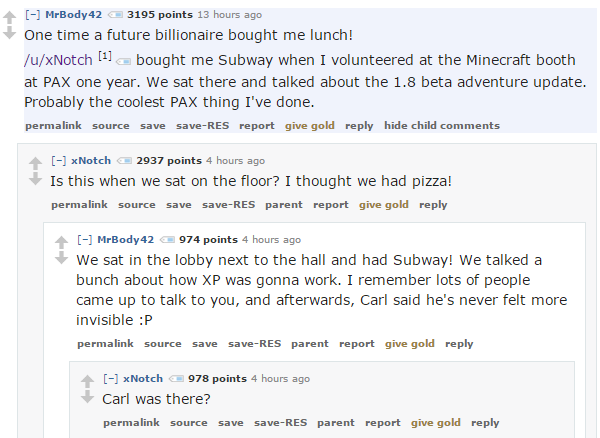
Task: Hide child comments of top comment
Action: (x=441, y=126)
